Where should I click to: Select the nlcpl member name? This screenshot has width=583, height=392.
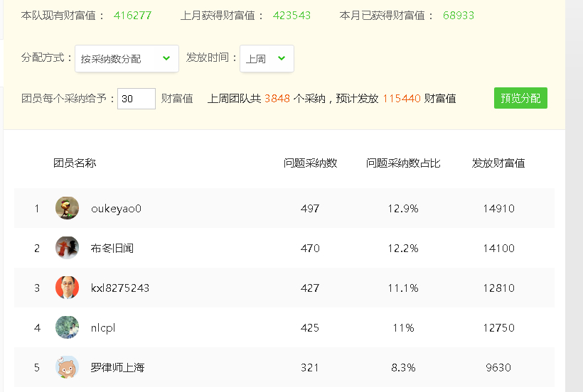[103, 328]
